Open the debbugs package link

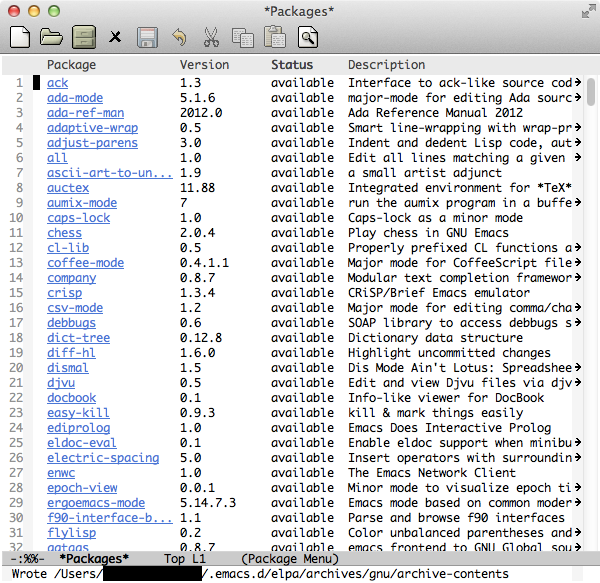click(72, 322)
